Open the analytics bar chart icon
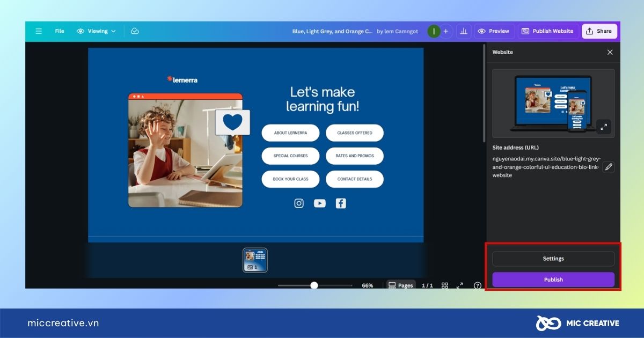Viewport: 644px width, 338px height. (x=463, y=31)
